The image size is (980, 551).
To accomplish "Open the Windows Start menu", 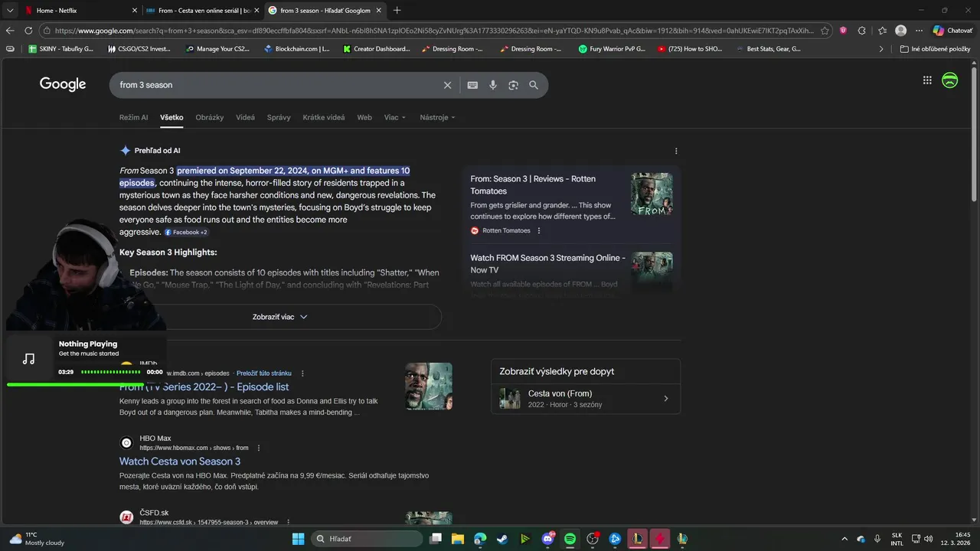I will [298, 539].
